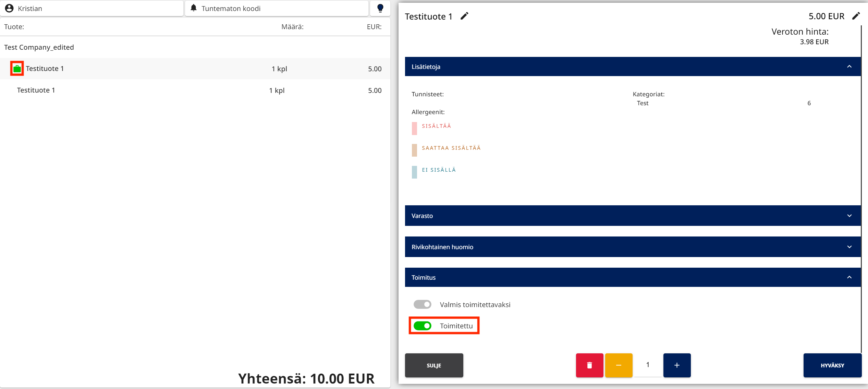Click the red trash can delete button

589,365
